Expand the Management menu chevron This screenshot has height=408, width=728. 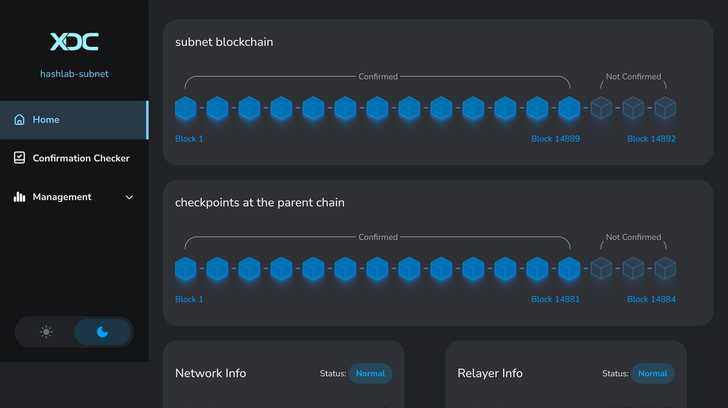pyautogui.click(x=129, y=198)
